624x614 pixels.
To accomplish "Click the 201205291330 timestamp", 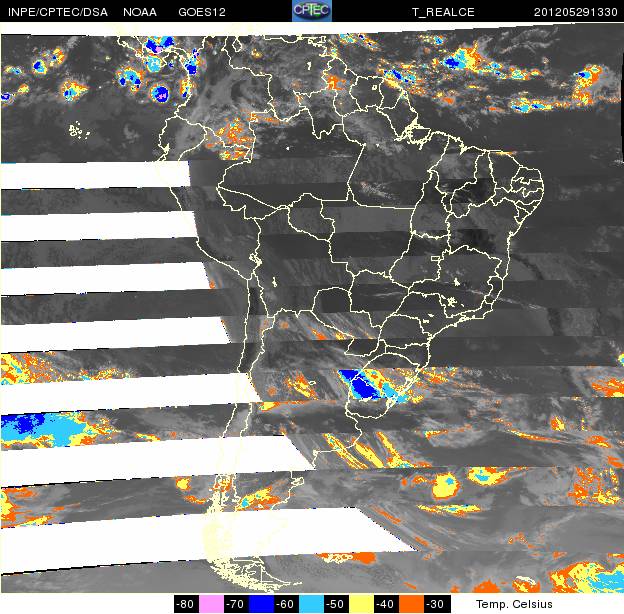I will (575, 12).
